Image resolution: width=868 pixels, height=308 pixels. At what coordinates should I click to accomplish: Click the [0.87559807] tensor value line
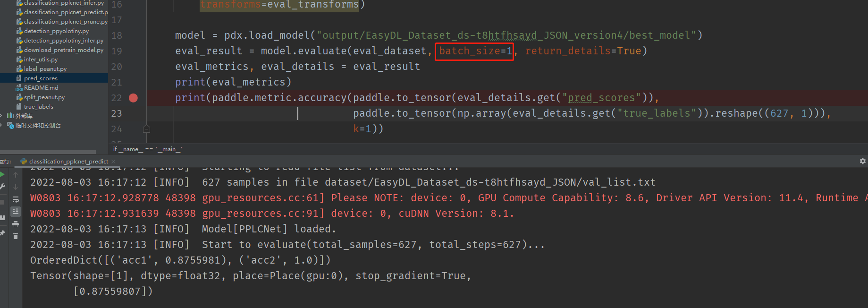(113, 291)
